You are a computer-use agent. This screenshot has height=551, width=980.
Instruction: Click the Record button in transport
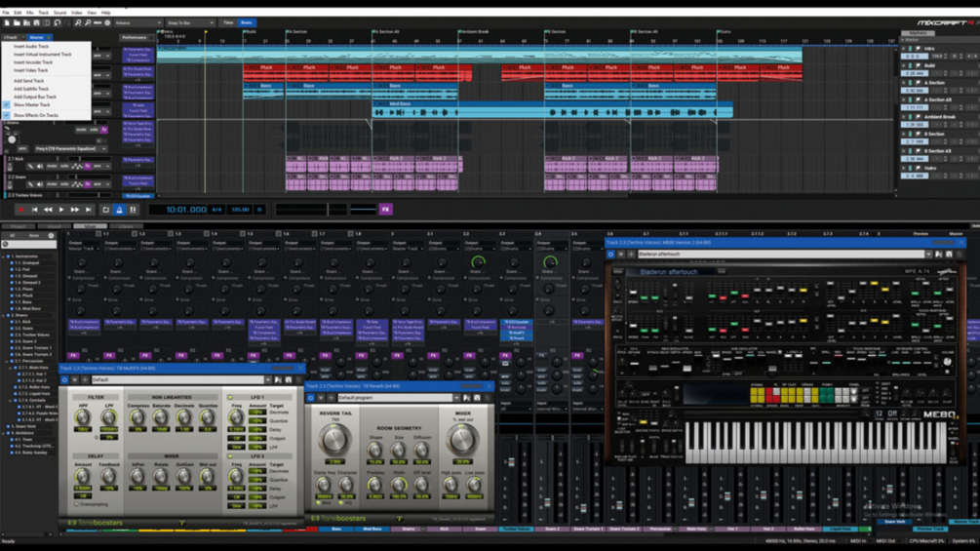point(20,210)
